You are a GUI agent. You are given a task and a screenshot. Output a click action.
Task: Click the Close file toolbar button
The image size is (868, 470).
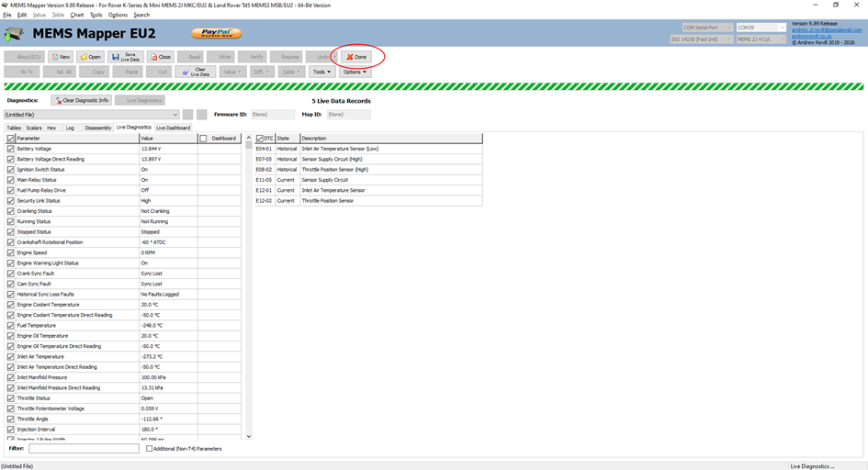(x=161, y=57)
